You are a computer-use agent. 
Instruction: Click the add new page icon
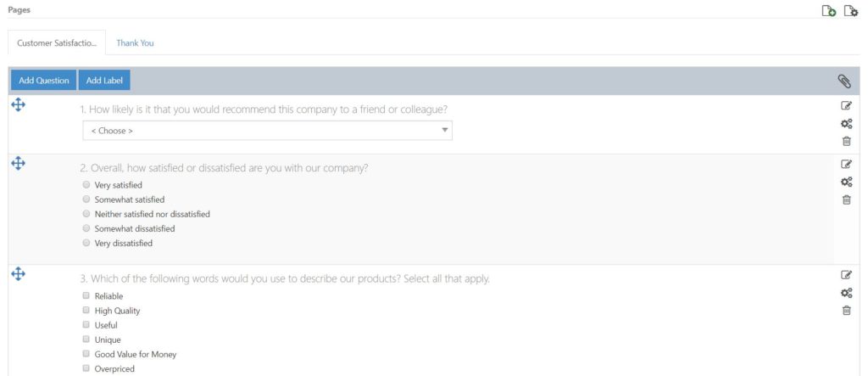coord(829,10)
